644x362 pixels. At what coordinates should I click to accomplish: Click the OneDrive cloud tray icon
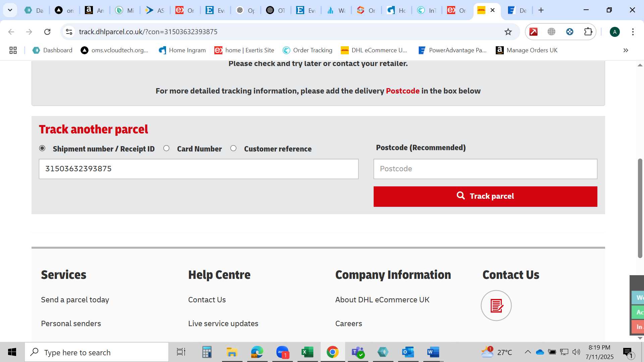(540, 352)
